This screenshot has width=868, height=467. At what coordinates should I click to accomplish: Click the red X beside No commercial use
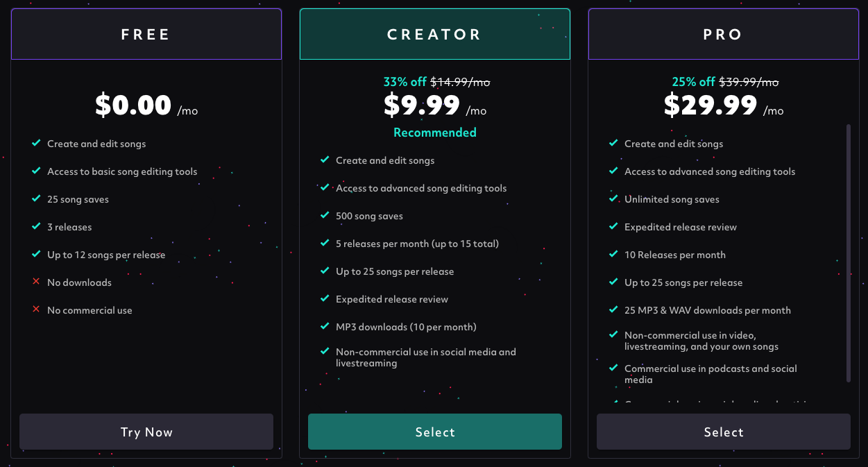click(x=36, y=309)
